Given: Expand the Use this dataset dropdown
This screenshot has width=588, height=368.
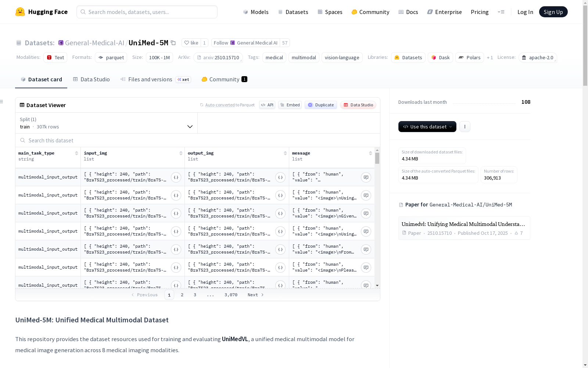Looking at the screenshot, I should coord(427,127).
